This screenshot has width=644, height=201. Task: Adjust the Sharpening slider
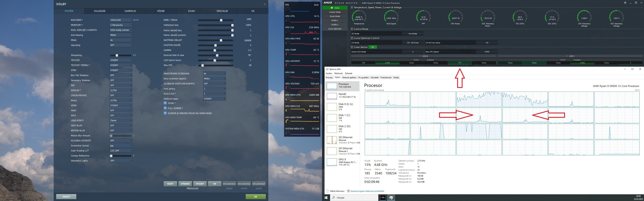(x=121, y=55)
